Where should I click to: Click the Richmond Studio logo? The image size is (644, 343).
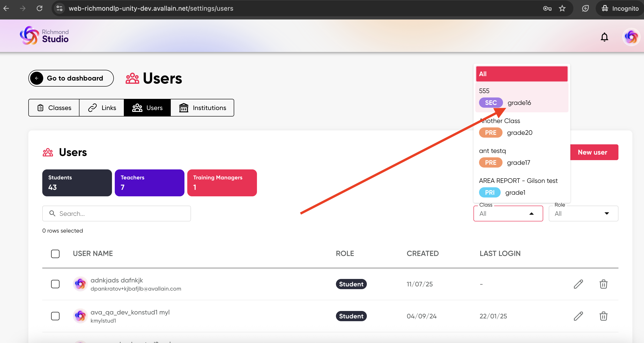point(44,36)
